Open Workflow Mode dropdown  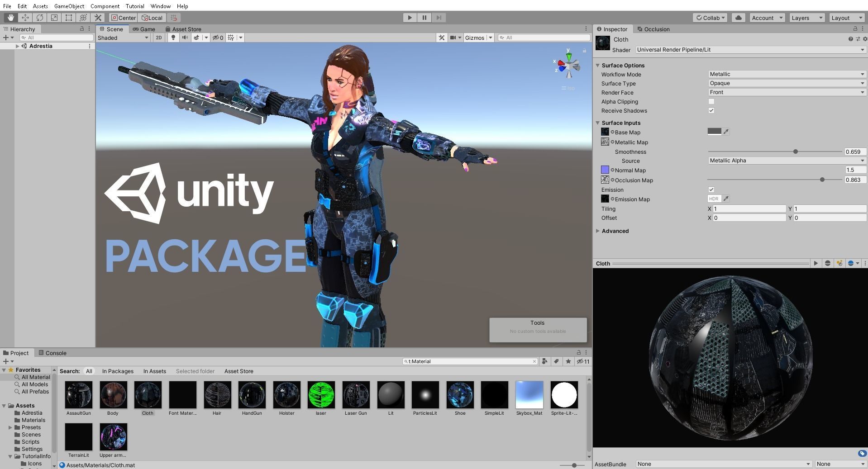pos(787,74)
